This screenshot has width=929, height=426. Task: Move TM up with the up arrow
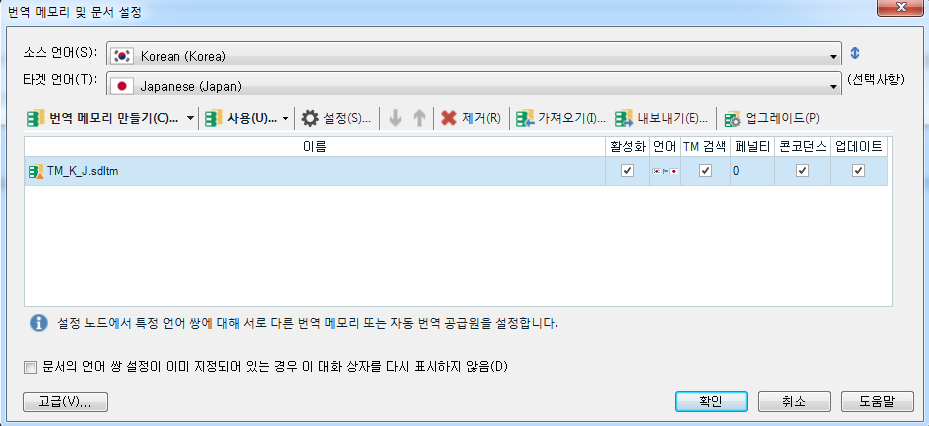(x=419, y=118)
